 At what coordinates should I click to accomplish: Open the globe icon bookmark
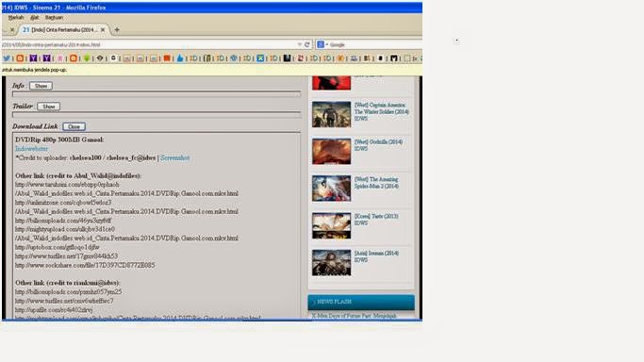[x=234, y=58]
